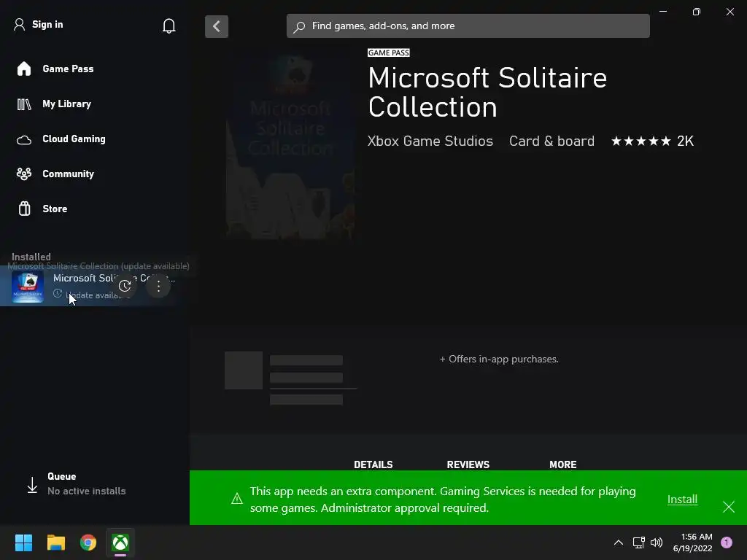The width and height of the screenshot is (747, 560).
Task: Click the Xbox app taskbar icon
Action: (120, 542)
